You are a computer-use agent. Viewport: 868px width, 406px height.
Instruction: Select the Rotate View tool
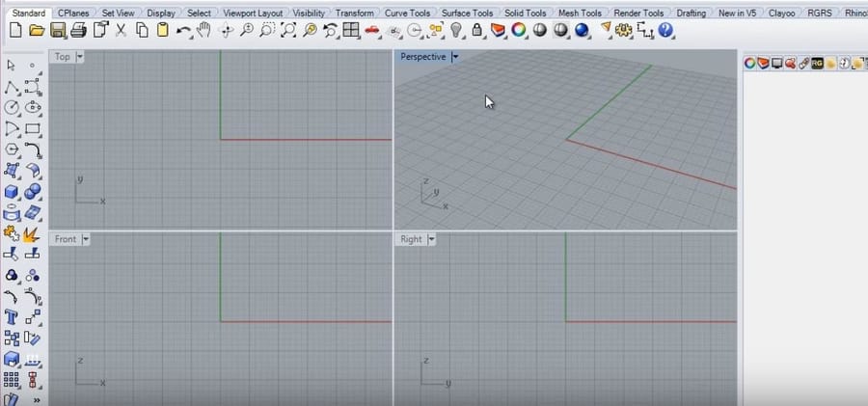(226, 31)
